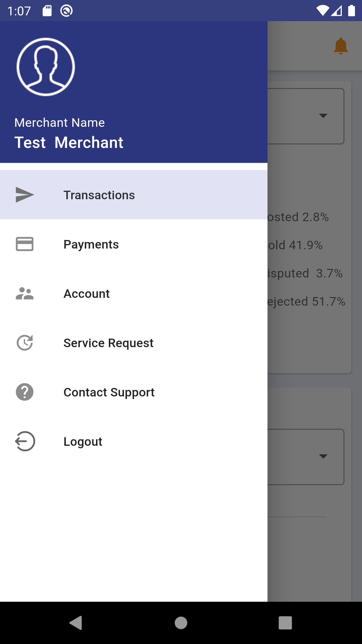Tap the recent apps square button
362x644 pixels.
(285, 623)
